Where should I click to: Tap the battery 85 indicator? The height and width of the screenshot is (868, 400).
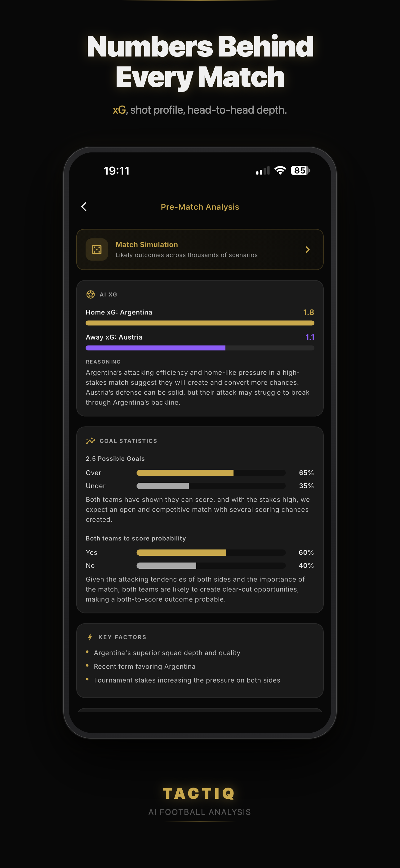(300, 170)
